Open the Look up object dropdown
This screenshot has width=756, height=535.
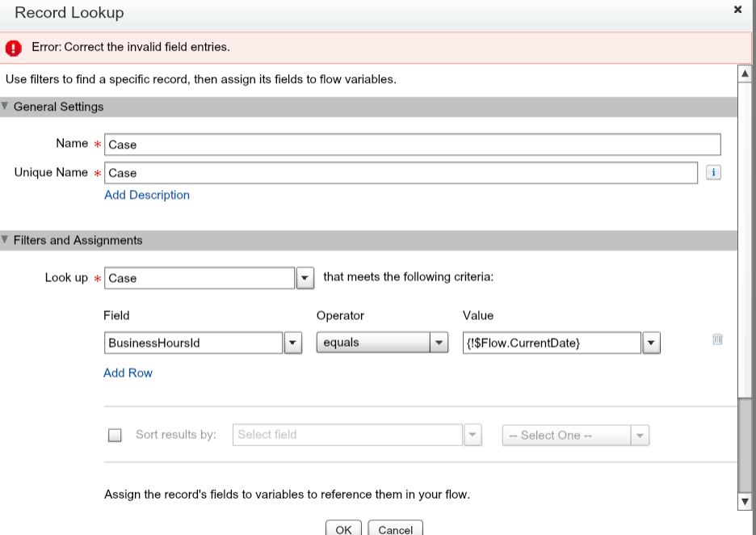point(304,278)
